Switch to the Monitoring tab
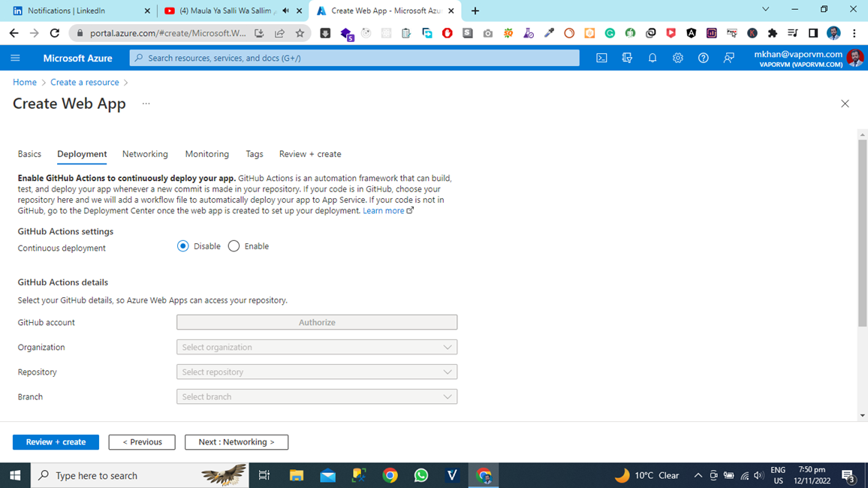The width and height of the screenshot is (868, 488). pos(206,154)
